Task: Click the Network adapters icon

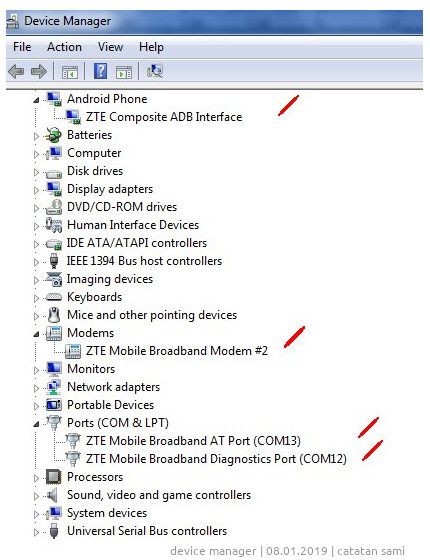Action: pyautogui.click(x=54, y=387)
